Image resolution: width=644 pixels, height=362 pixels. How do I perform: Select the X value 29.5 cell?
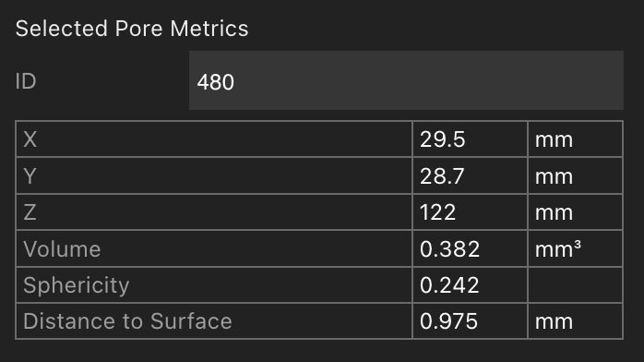470,139
